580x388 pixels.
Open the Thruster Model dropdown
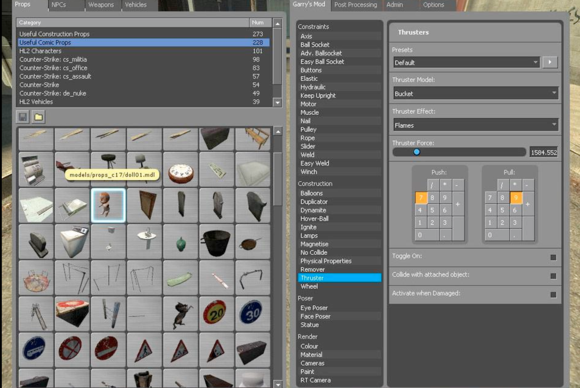coord(475,94)
